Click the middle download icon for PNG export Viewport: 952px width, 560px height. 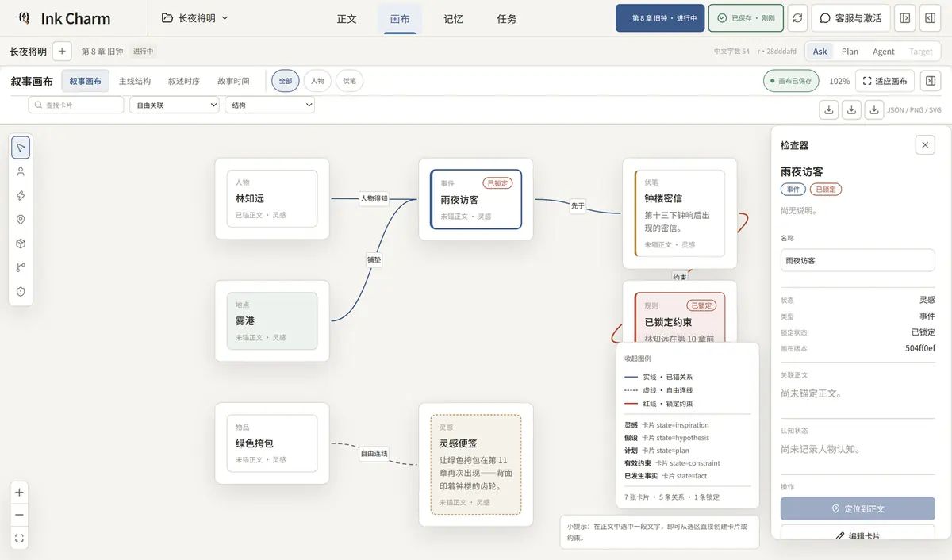tap(851, 109)
